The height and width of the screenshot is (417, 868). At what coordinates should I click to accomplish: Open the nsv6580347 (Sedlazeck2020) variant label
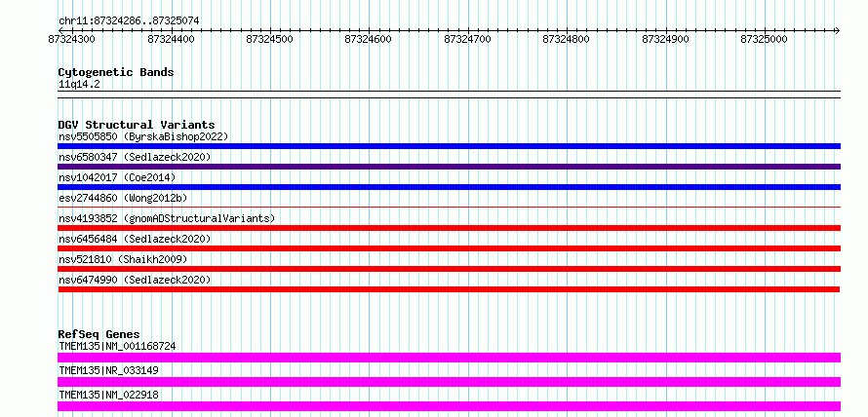pyautogui.click(x=135, y=157)
